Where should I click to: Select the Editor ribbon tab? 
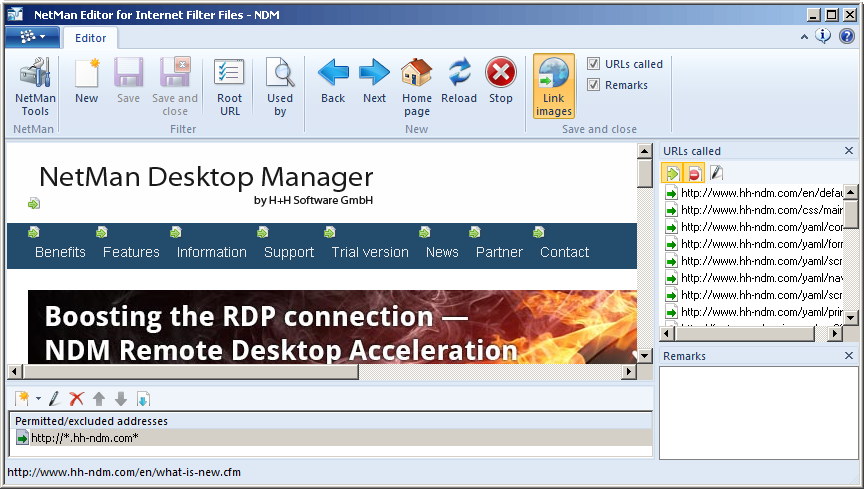click(91, 38)
